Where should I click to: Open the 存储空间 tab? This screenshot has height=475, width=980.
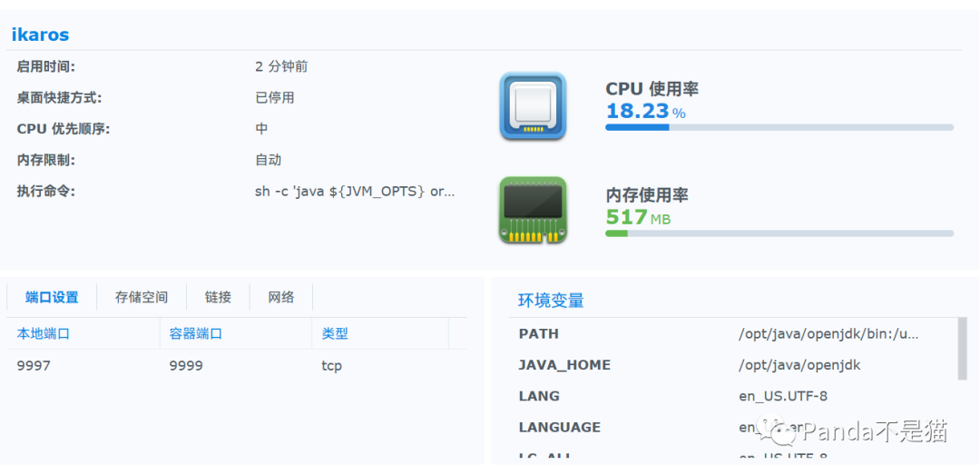point(142,297)
